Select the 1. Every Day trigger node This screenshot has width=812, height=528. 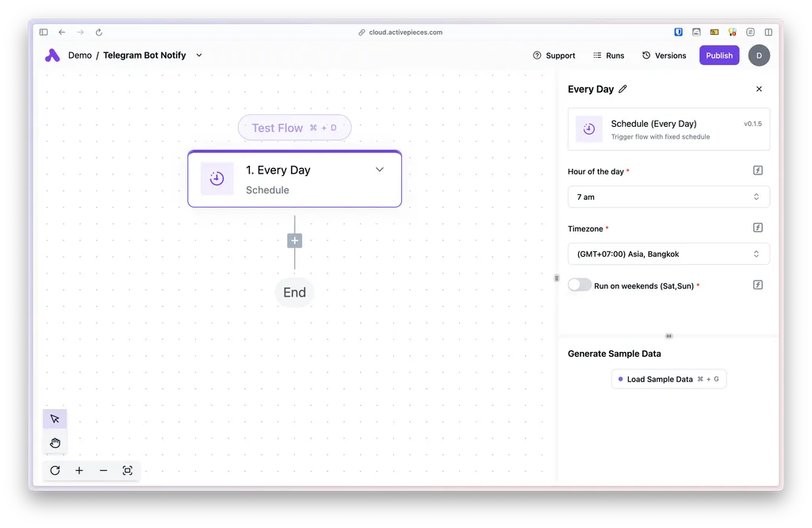pos(295,179)
